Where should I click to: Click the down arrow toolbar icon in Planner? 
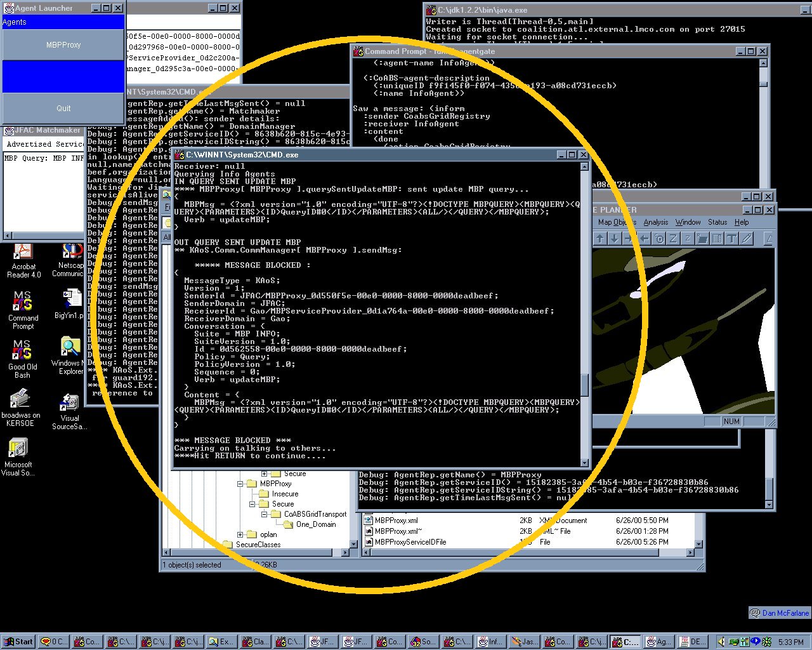coord(614,239)
